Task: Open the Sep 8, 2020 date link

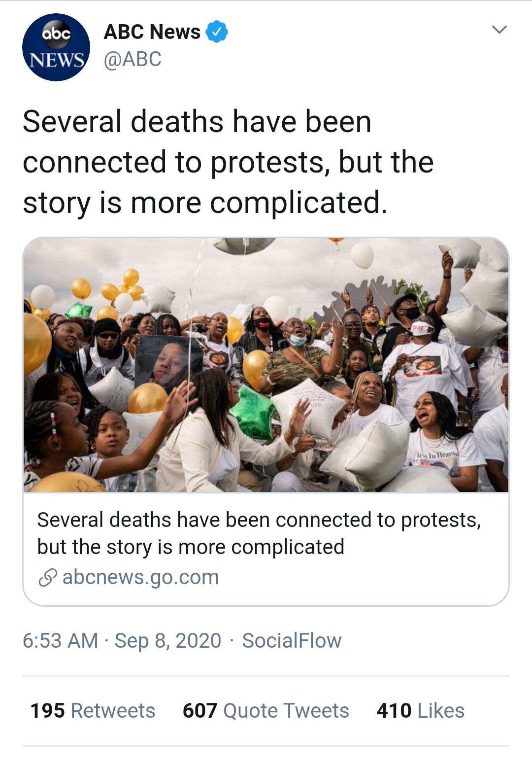Action: (168, 641)
